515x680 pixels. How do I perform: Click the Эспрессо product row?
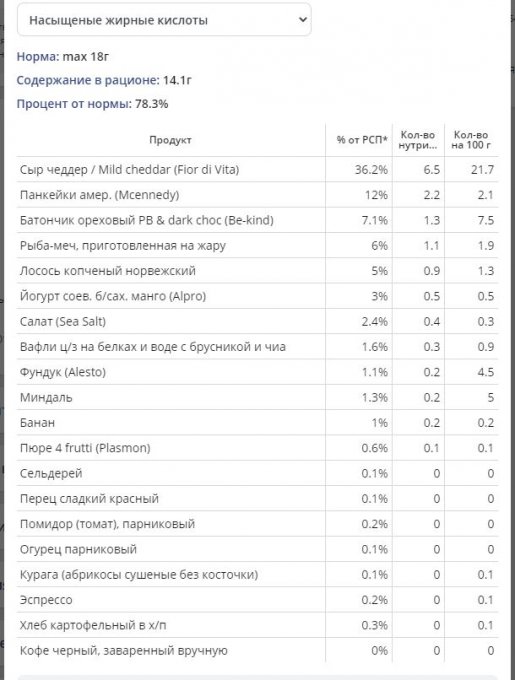pyautogui.click(x=258, y=600)
